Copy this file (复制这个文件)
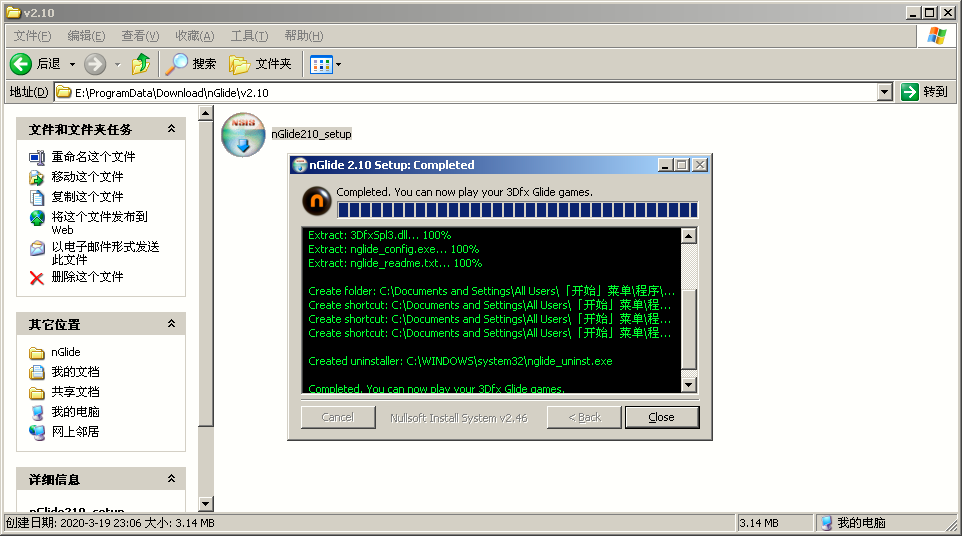Viewport: 962px width, 536px height. pyautogui.click(x=87, y=197)
